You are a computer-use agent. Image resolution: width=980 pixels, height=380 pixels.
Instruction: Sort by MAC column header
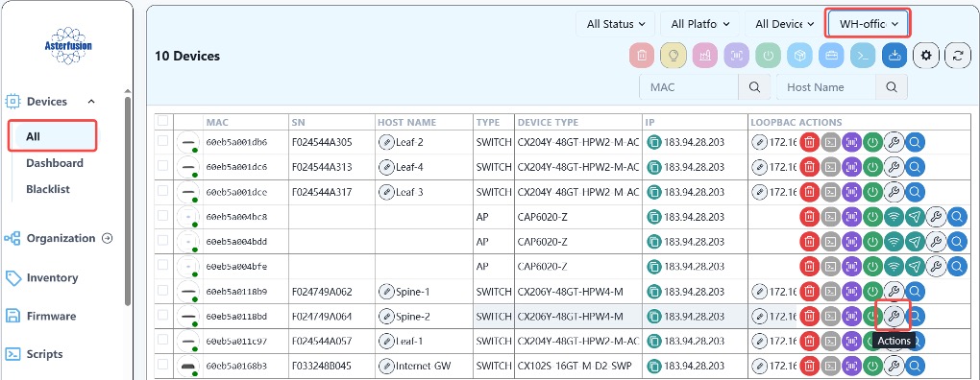click(217, 122)
